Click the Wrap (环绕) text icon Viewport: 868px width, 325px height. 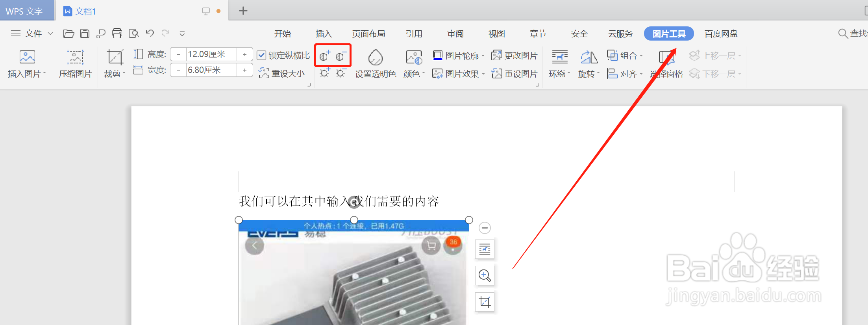point(559,58)
